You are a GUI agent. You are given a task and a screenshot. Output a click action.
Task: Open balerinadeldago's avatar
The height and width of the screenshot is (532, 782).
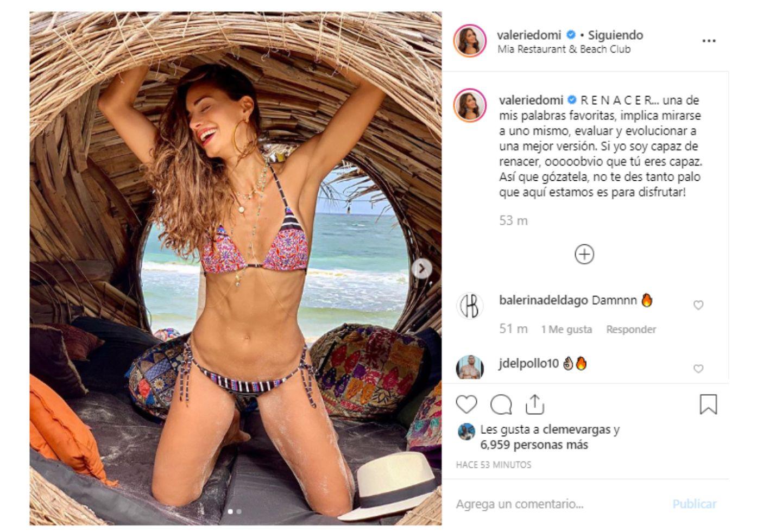[470, 305]
